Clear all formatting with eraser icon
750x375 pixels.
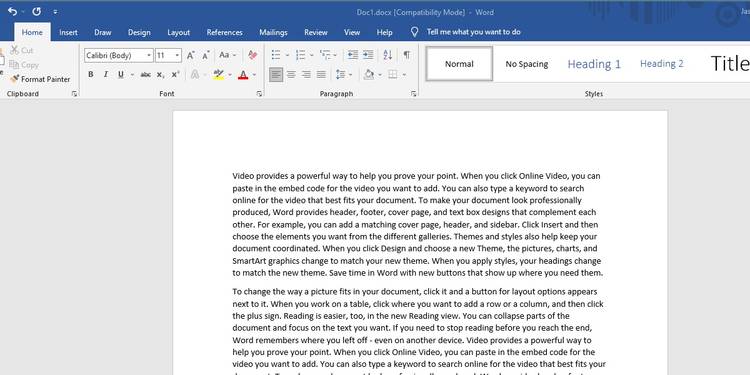coord(253,55)
